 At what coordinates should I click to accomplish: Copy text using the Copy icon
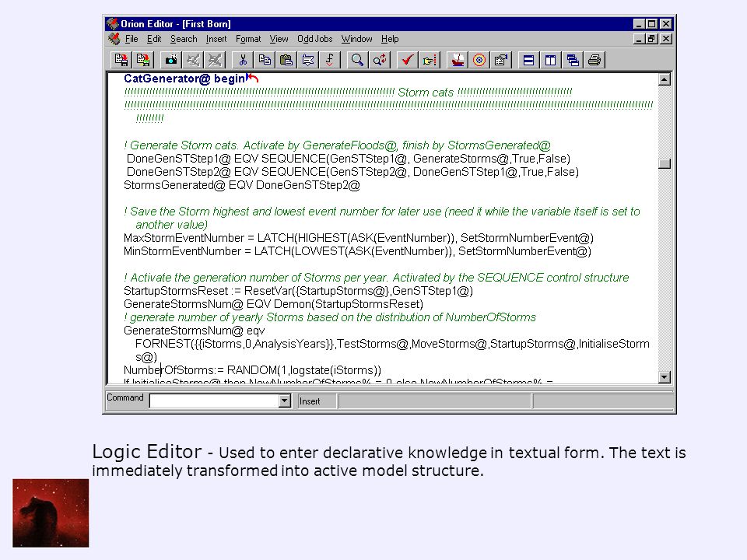point(265,60)
